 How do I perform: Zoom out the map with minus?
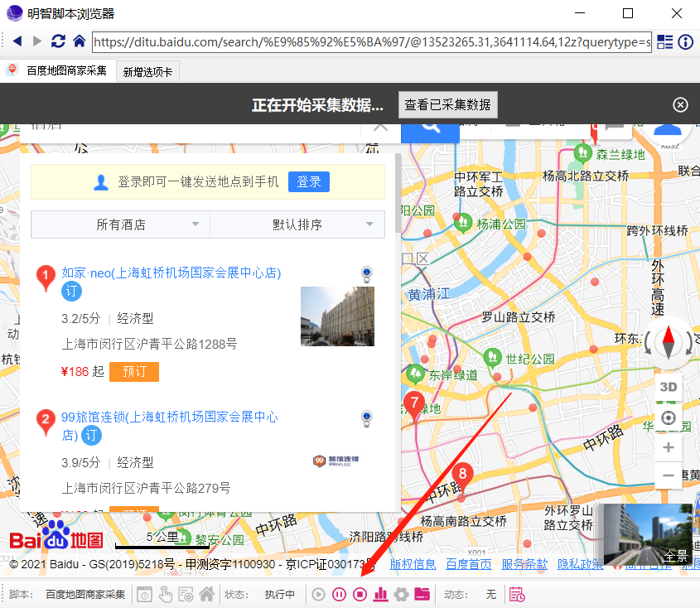669,475
